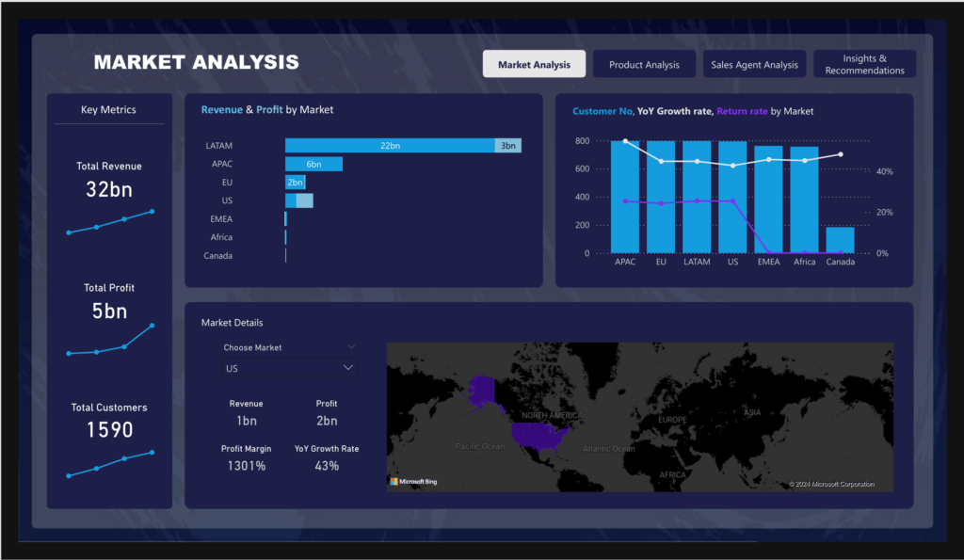The image size is (964, 560).
Task: Click the Total Customers 1590 value
Action: (109, 430)
